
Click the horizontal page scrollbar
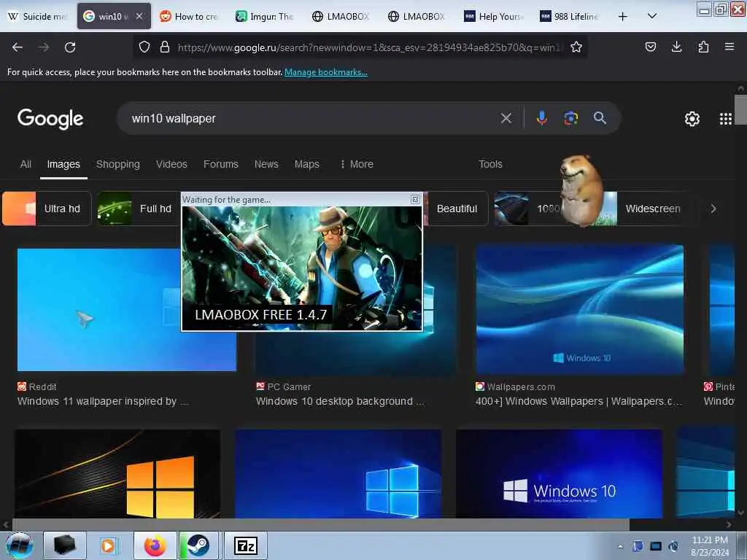click(320, 525)
